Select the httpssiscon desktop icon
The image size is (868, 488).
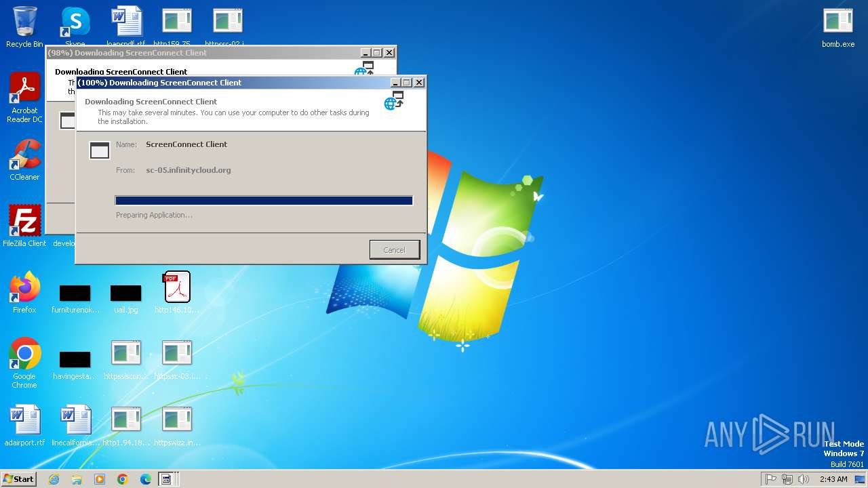point(126,359)
